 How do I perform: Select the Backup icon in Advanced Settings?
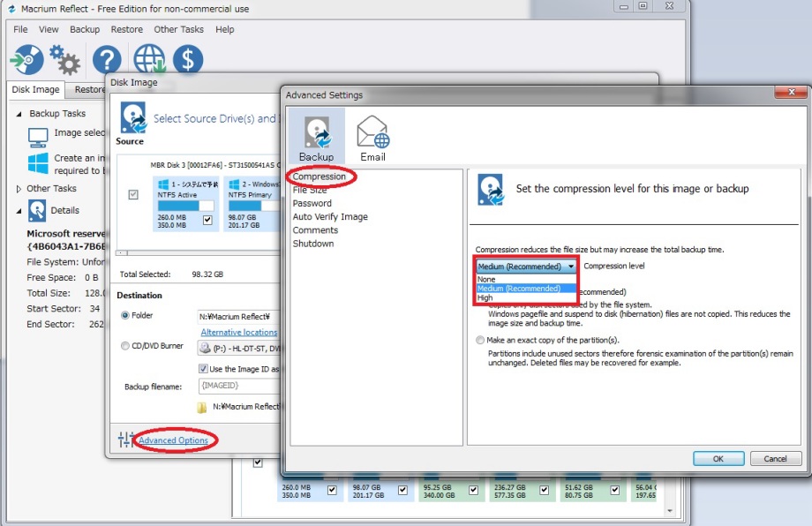click(317, 138)
